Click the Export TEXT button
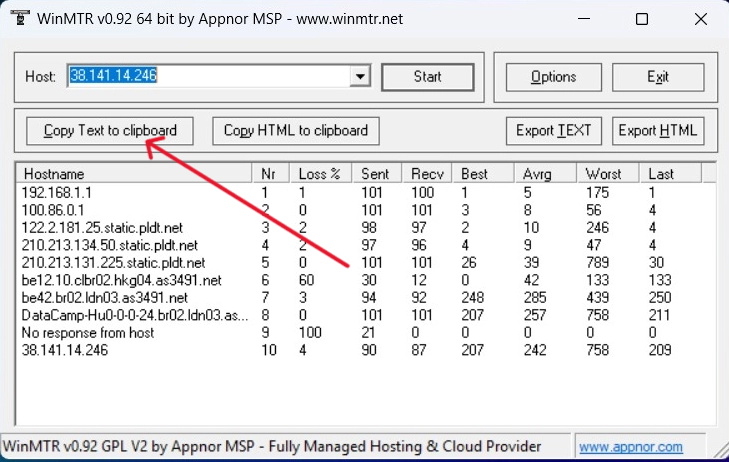This screenshot has height=462, width=729. pyautogui.click(x=554, y=130)
